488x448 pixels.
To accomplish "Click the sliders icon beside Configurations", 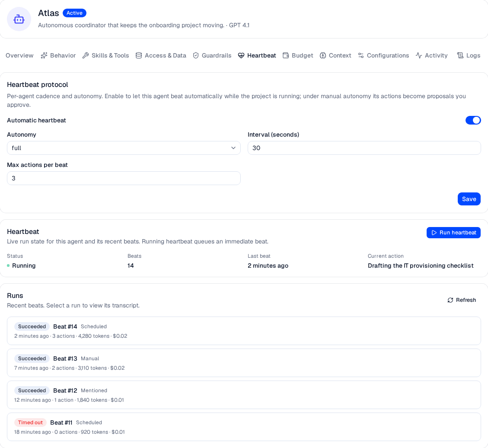I will point(361,55).
